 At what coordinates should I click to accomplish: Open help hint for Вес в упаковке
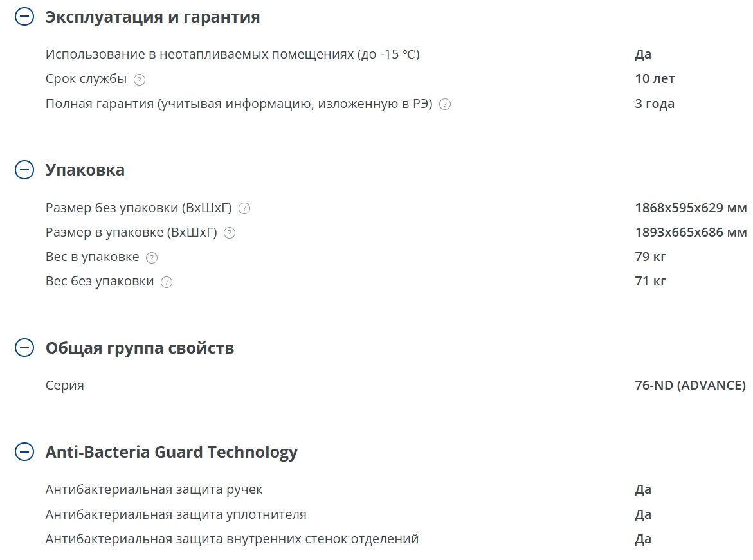(x=152, y=258)
